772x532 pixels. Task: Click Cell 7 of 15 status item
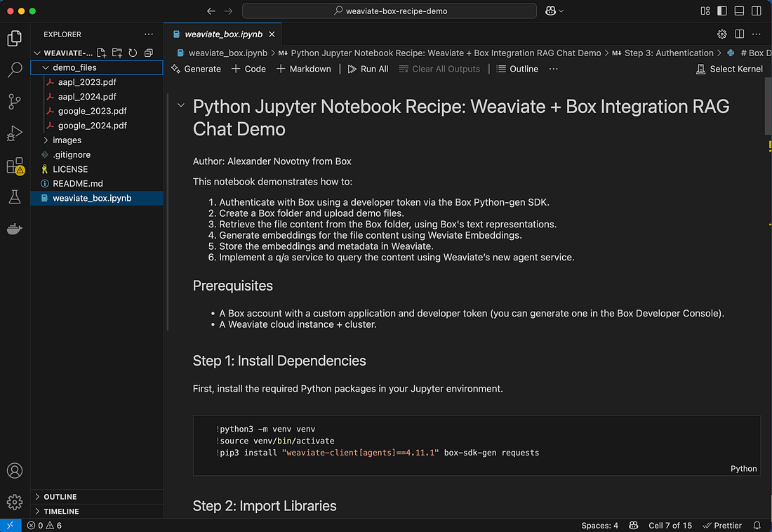[x=670, y=525]
